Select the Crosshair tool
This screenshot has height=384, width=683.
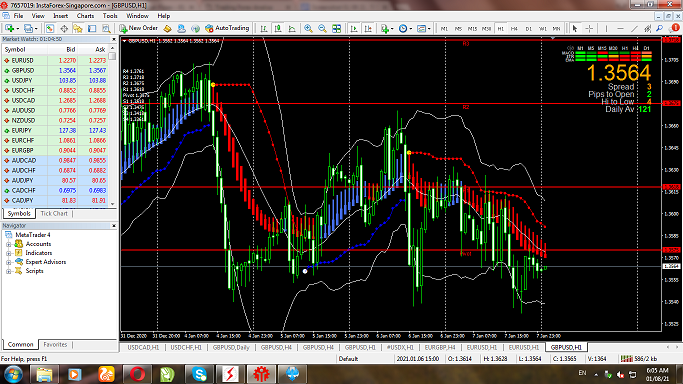tap(589, 28)
